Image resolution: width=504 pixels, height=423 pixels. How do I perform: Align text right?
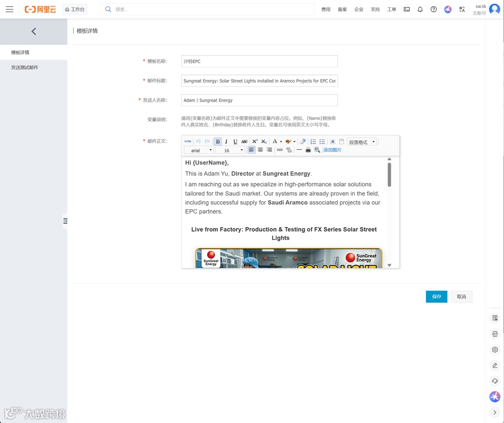coord(270,150)
